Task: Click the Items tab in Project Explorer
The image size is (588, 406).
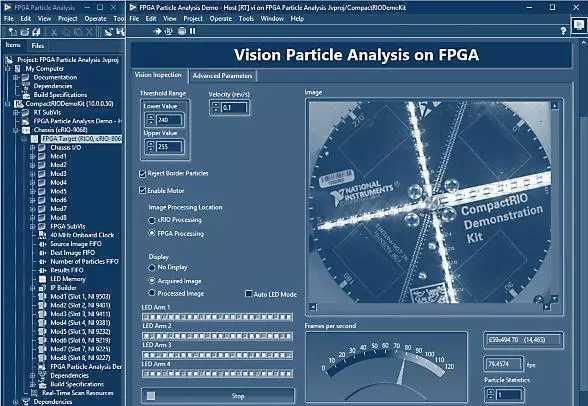Action: [13, 45]
